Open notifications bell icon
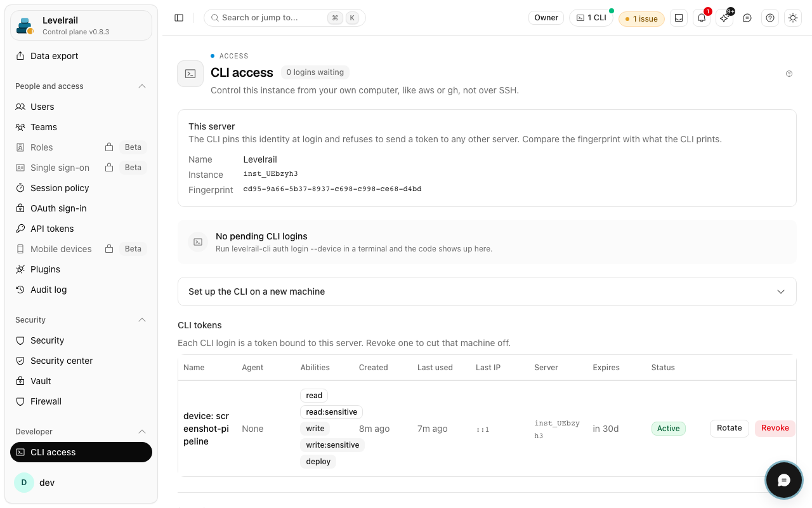The image size is (812, 508). tap(702, 18)
